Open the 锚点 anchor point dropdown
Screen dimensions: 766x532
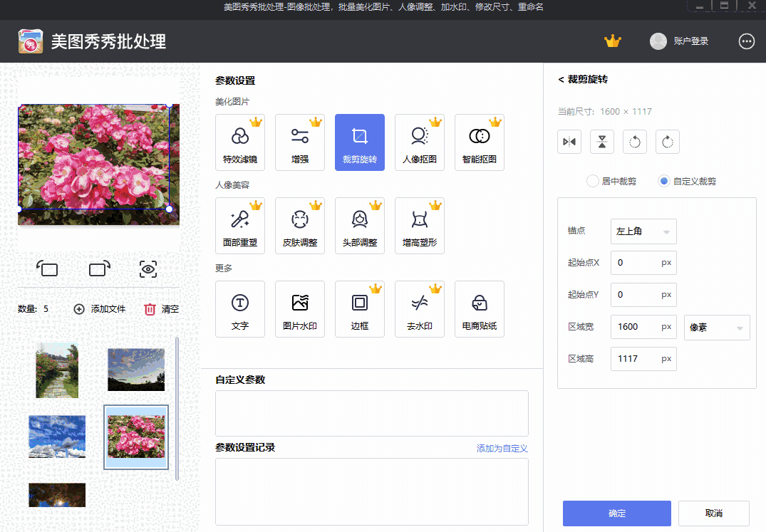coord(643,231)
